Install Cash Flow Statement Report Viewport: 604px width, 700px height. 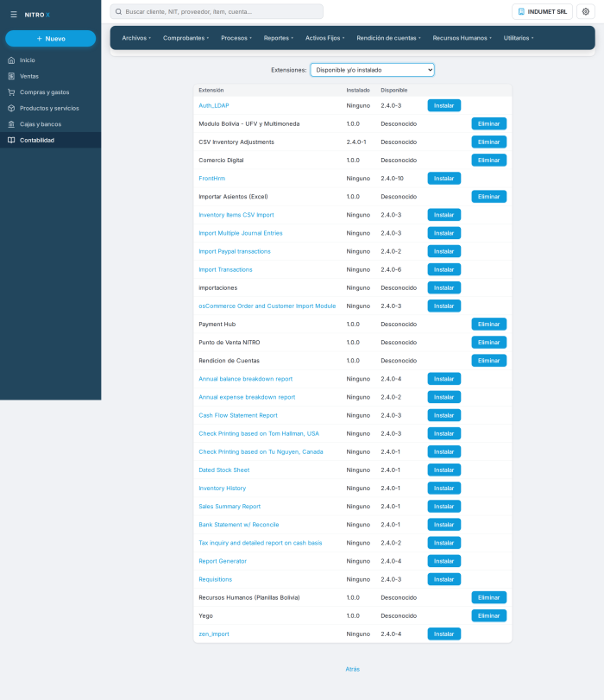click(444, 416)
